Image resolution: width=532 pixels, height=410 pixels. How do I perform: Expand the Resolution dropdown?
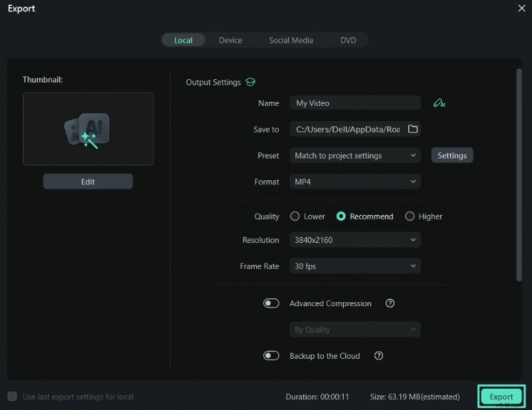tap(354, 240)
